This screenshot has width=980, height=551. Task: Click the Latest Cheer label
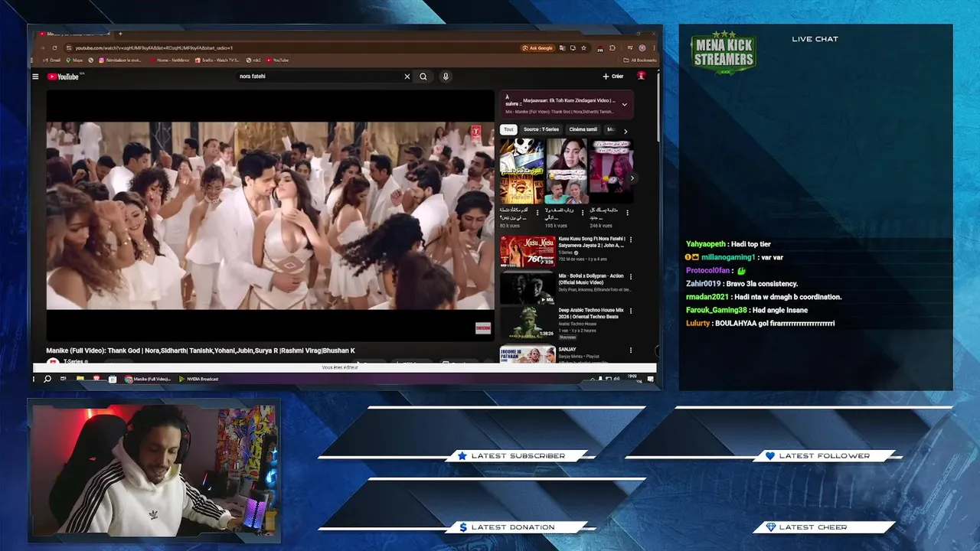pos(813,527)
